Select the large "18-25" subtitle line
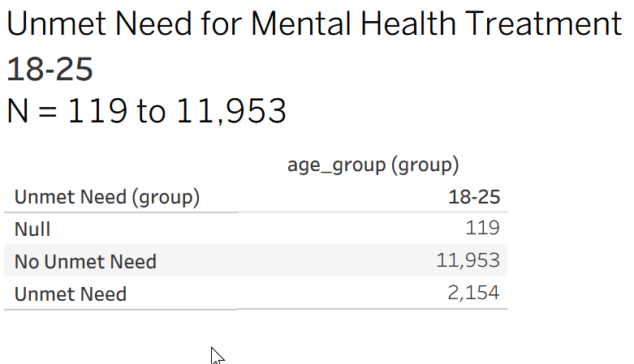634x364 pixels. [50, 70]
